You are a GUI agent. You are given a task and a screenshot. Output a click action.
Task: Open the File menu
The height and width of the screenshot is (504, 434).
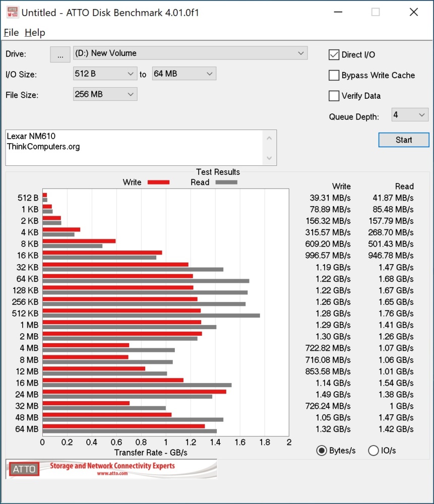pyautogui.click(x=11, y=32)
